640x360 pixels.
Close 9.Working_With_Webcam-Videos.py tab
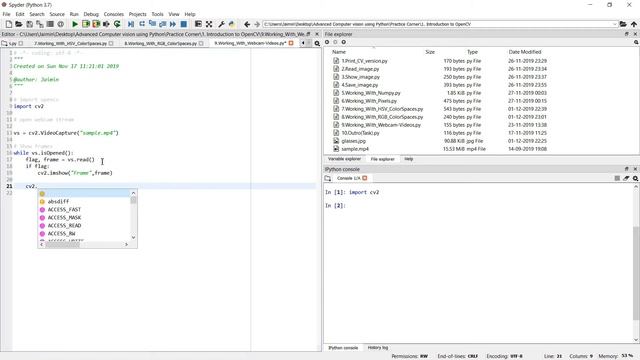tap(291, 43)
